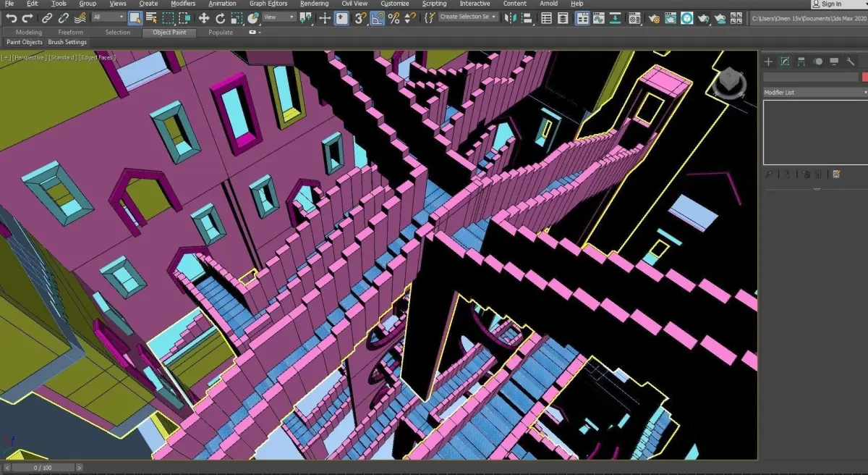Image resolution: width=868 pixels, height=475 pixels.
Task: Click the Perspective viewport label
Action: click(30, 57)
